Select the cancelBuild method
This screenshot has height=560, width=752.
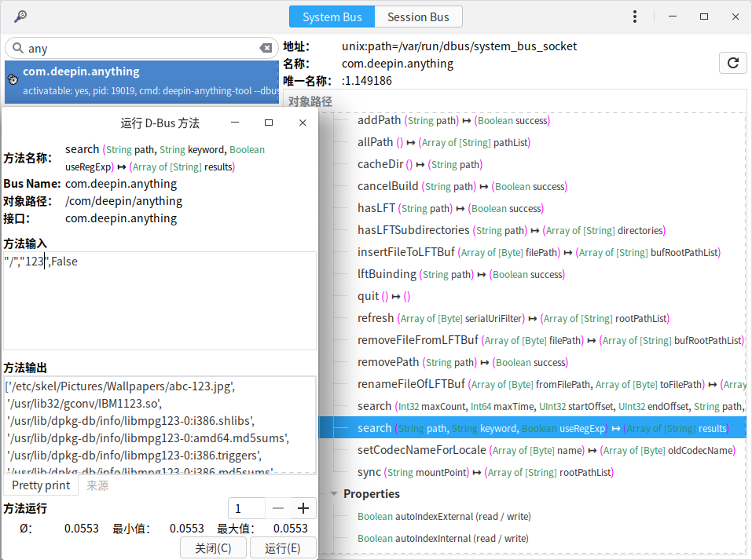[462, 186]
